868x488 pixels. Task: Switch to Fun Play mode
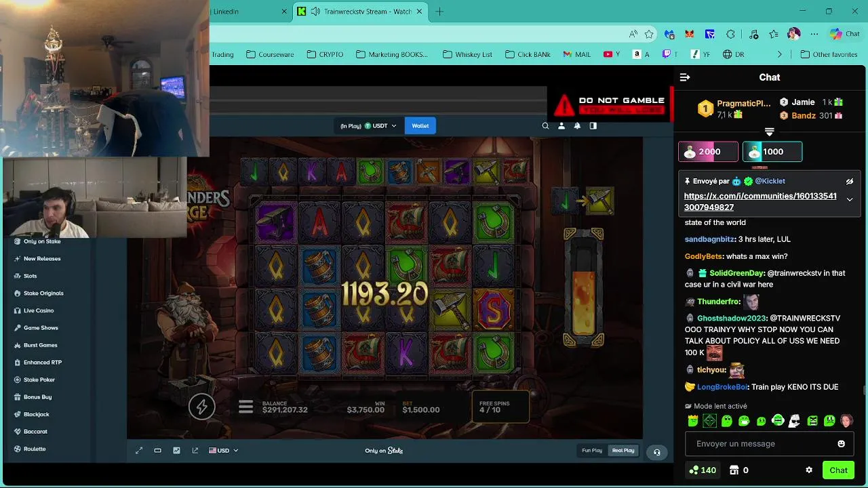592,450
